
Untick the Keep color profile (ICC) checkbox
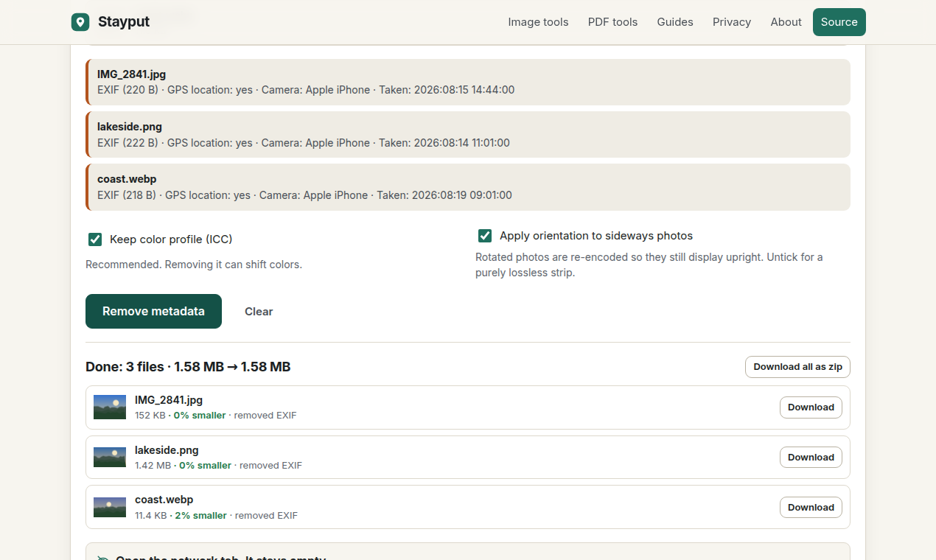point(95,239)
